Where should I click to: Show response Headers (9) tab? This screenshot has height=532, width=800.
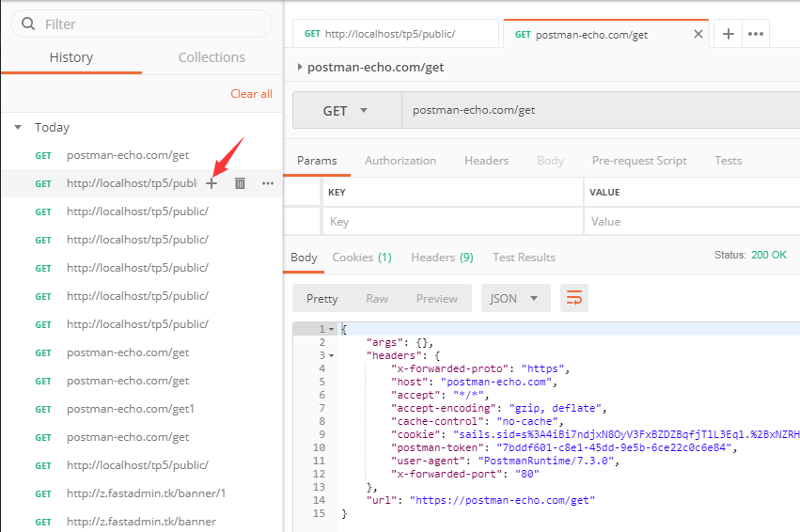[x=442, y=258]
